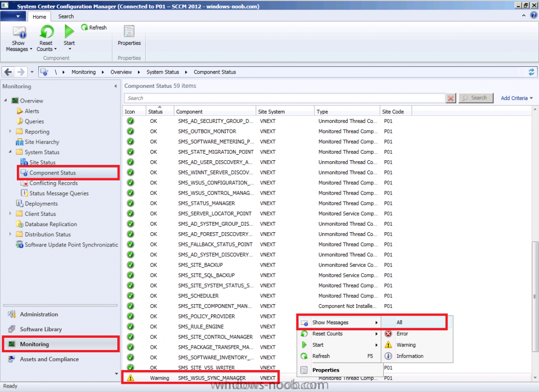Choose All in Show Messages submenu
This screenshot has height=392, width=539.
tap(399, 322)
